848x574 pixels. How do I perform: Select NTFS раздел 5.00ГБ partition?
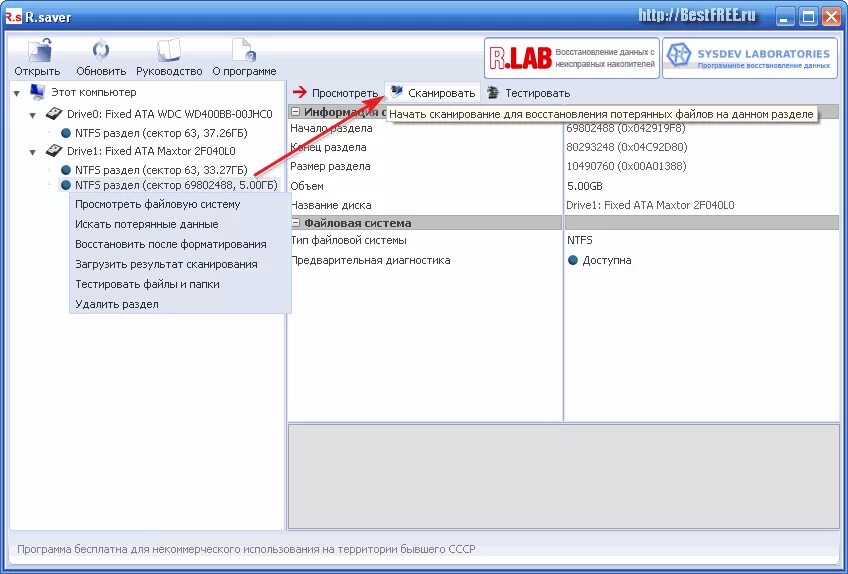coord(176,185)
